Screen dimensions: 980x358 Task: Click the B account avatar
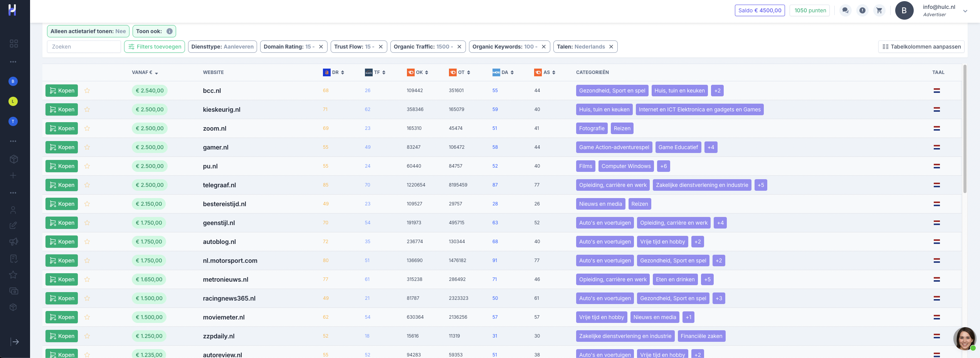tap(904, 10)
